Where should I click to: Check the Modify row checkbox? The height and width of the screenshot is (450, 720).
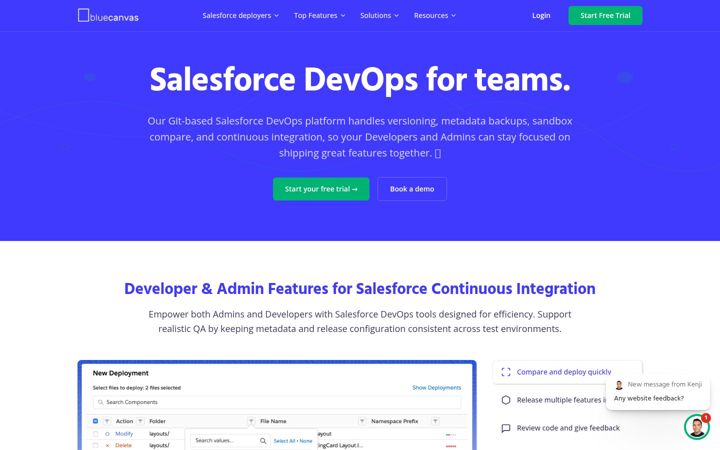coord(96,433)
